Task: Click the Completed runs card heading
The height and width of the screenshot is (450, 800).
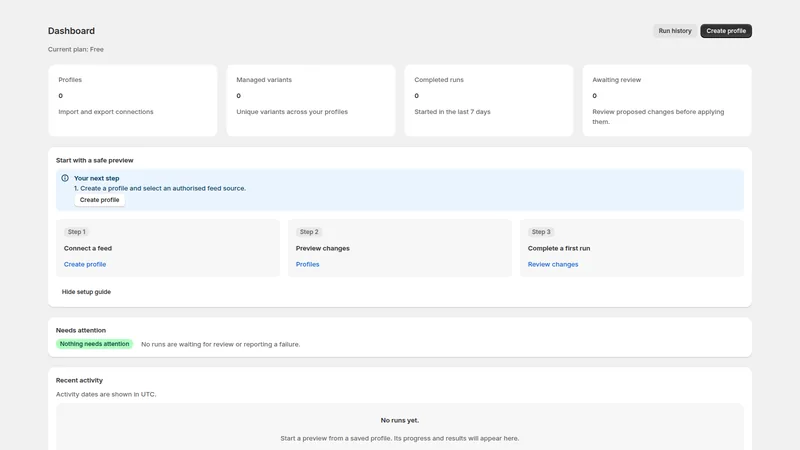Action: 439,80
